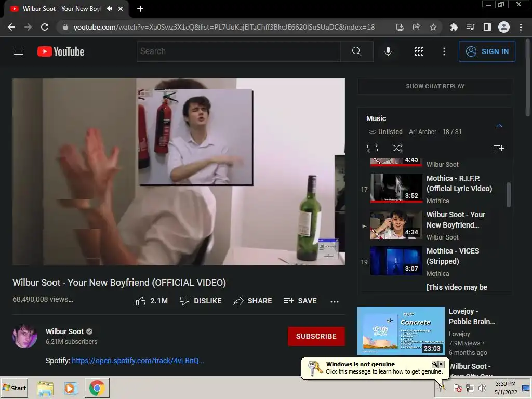Activate voice search microphone
The width and height of the screenshot is (532, 399).
388,51
